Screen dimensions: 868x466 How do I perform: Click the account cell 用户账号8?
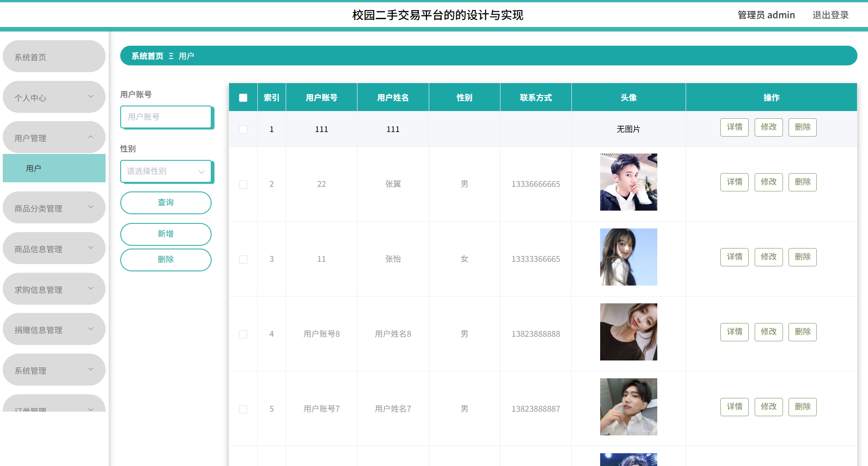tap(322, 334)
